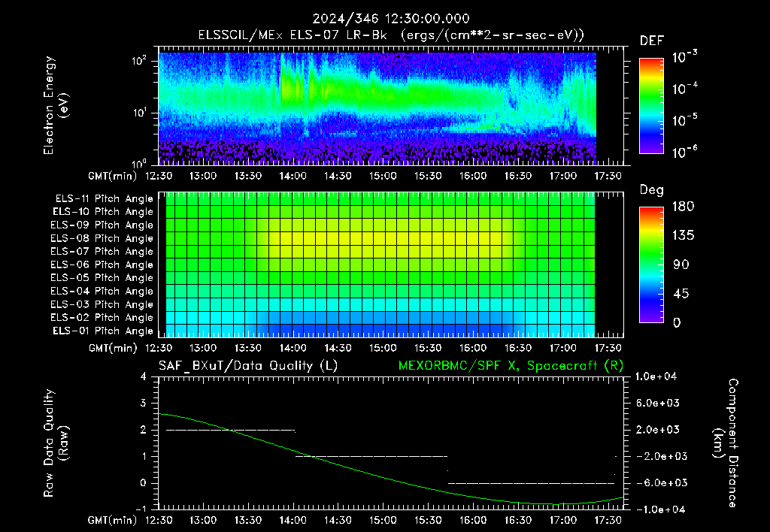Click the 0 degree colorbar label
Image resolution: width=770 pixels, height=532 pixels.
(677, 322)
